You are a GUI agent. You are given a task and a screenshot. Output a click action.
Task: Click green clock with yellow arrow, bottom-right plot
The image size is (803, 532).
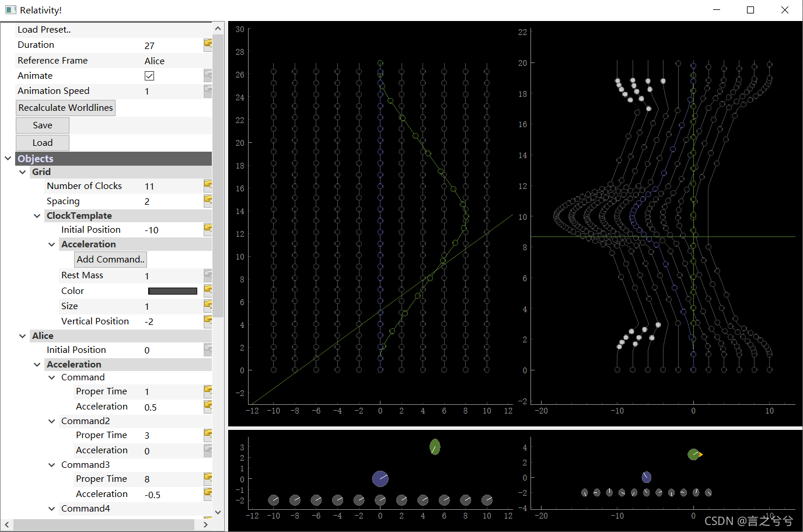point(694,454)
